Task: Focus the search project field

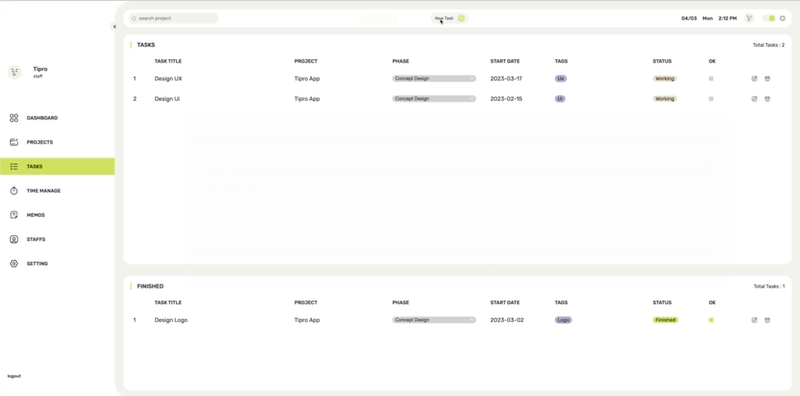Action: pos(173,18)
